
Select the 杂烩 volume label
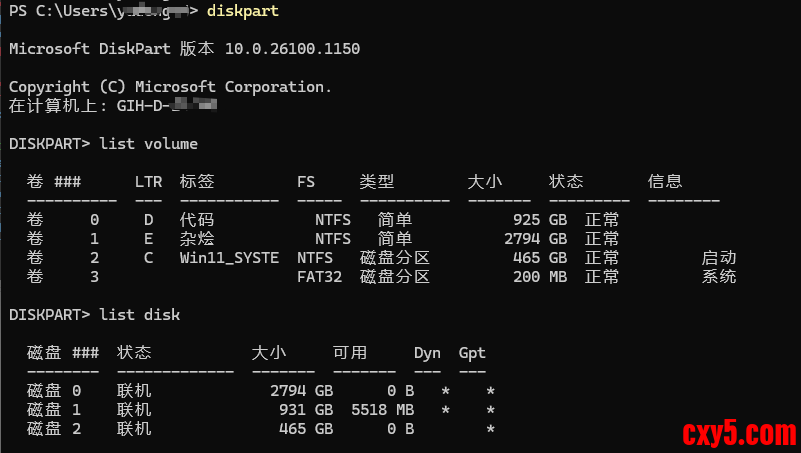pos(197,239)
